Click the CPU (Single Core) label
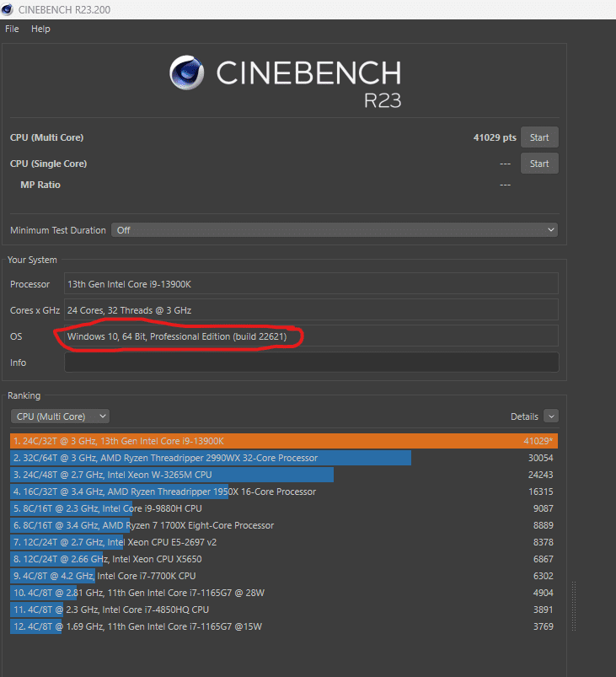Screen dimensions: 616x677 [48, 164]
